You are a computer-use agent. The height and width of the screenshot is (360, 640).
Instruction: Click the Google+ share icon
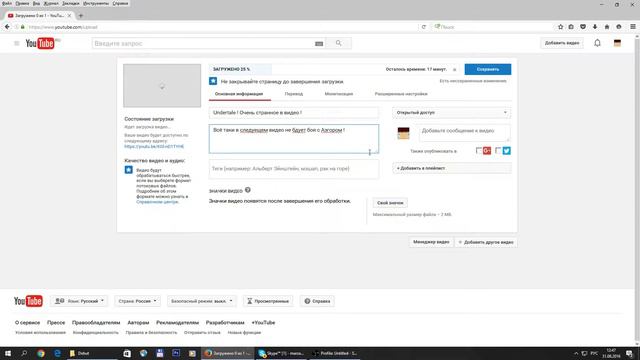(x=487, y=151)
